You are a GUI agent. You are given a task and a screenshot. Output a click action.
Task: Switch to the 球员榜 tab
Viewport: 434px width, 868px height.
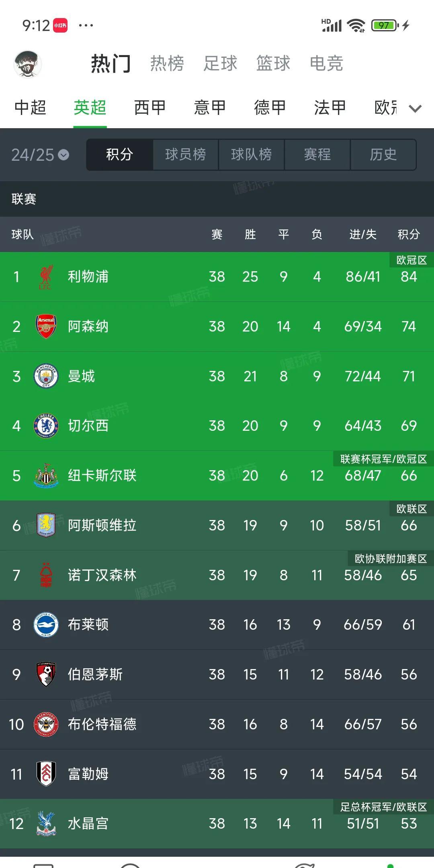coord(185,155)
